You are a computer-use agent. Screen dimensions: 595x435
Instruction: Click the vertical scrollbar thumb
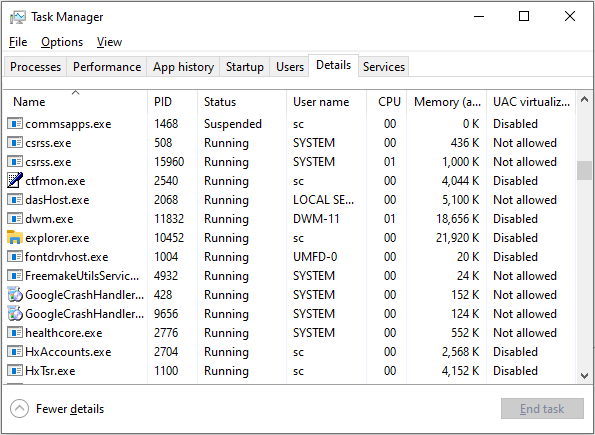pyautogui.click(x=584, y=170)
